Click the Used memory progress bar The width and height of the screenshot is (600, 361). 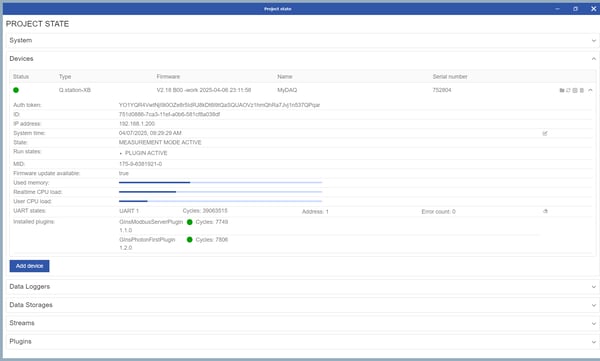pyautogui.click(x=220, y=183)
